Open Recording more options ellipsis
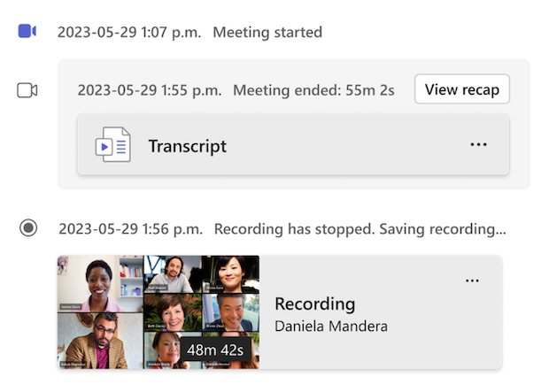Screen dimensions: 549x392 pyautogui.click(x=472, y=281)
